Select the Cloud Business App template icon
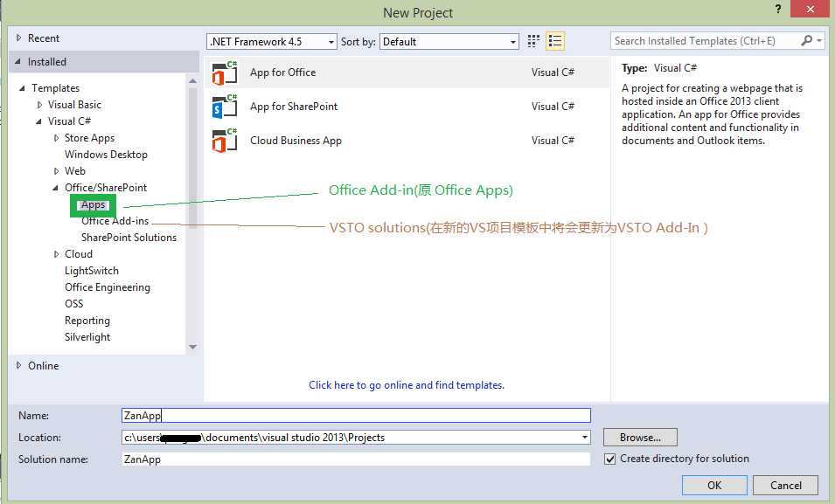This screenshot has height=504, width=835. click(x=225, y=141)
